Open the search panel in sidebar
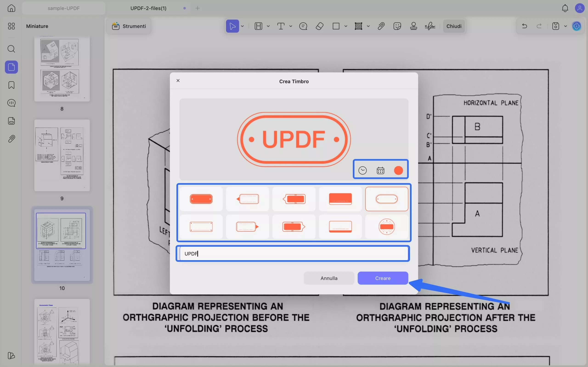The image size is (588, 367). (11, 49)
